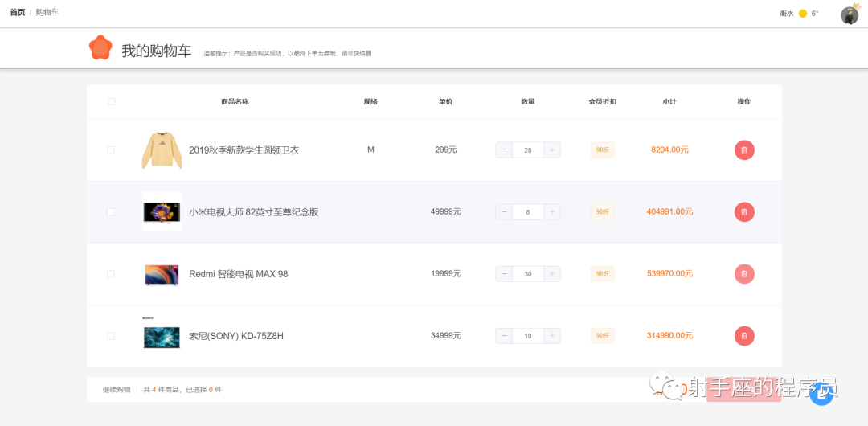Increase quantity of 小米电视大师 with plus
868x426 pixels.
pyautogui.click(x=552, y=212)
